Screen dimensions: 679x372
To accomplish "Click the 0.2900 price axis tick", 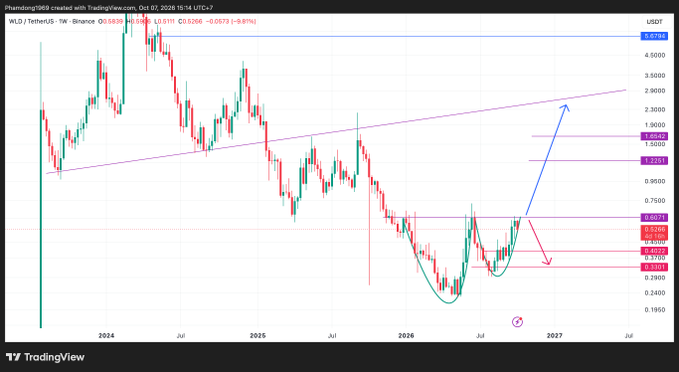I will [655, 278].
